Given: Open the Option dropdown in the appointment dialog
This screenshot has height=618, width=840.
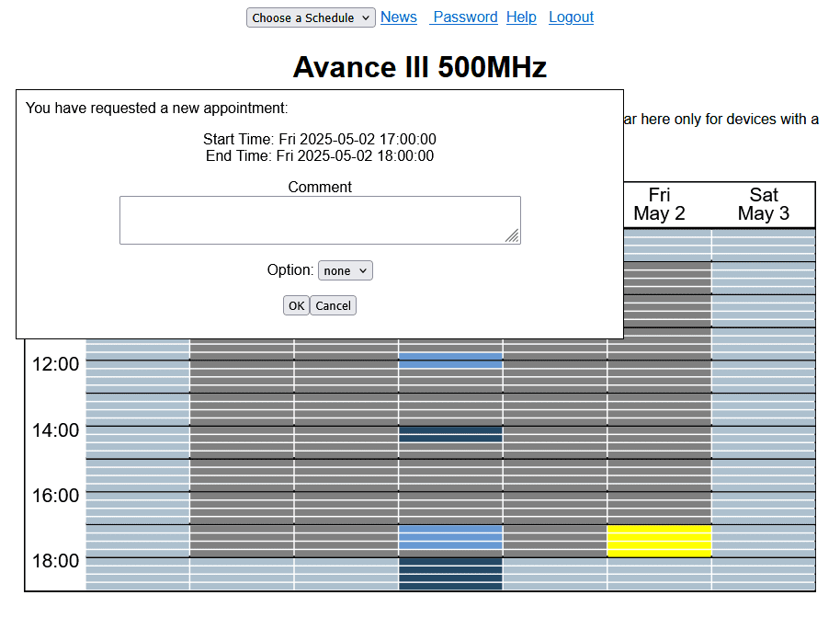Looking at the screenshot, I should (345, 269).
